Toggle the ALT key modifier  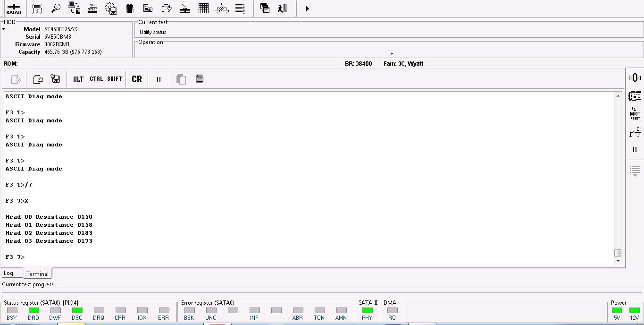click(x=78, y=79)
